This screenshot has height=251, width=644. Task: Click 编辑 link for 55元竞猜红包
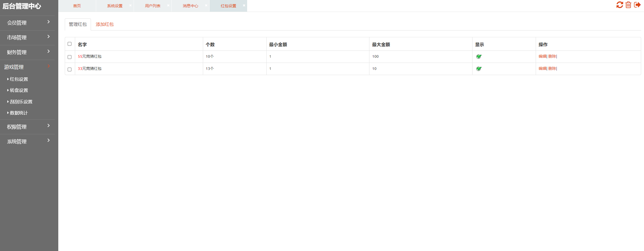tap(542, 56)
